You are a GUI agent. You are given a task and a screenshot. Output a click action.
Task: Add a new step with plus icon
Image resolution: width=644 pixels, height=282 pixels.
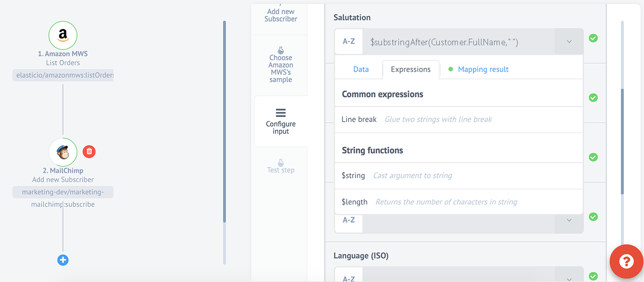pos(63,260)
